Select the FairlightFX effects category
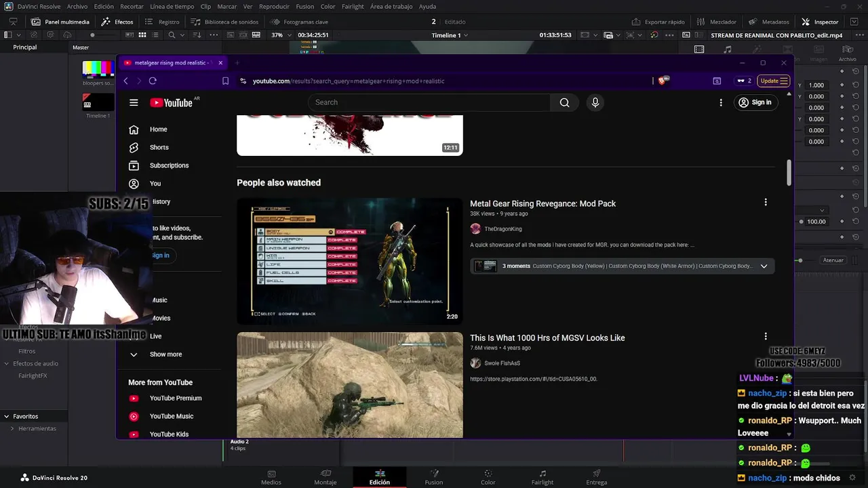Screen dimensions: 868x488 (33, 375)
